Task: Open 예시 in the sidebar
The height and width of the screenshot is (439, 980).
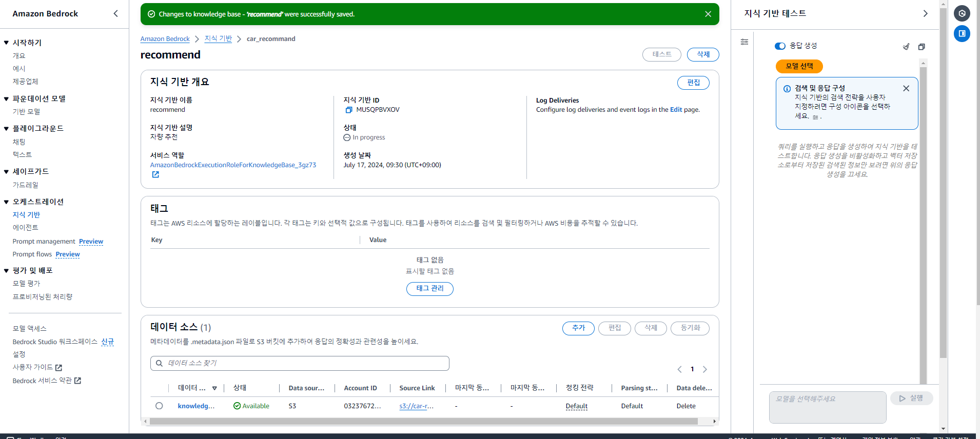Action: pos(19,69)
